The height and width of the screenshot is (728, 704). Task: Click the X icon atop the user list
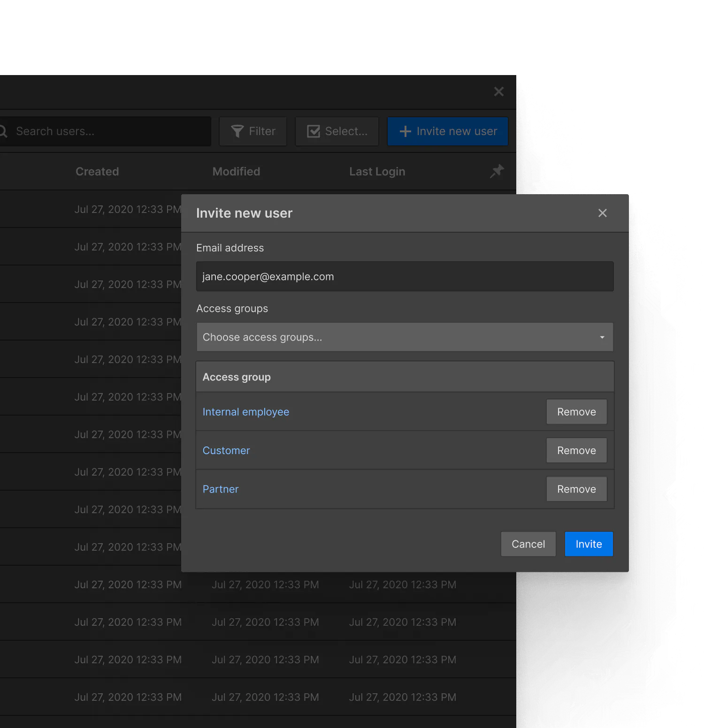tap(498, 91)
